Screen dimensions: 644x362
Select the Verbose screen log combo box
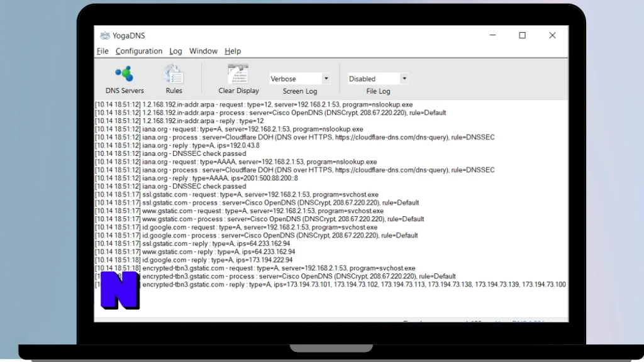click(300, 79)
